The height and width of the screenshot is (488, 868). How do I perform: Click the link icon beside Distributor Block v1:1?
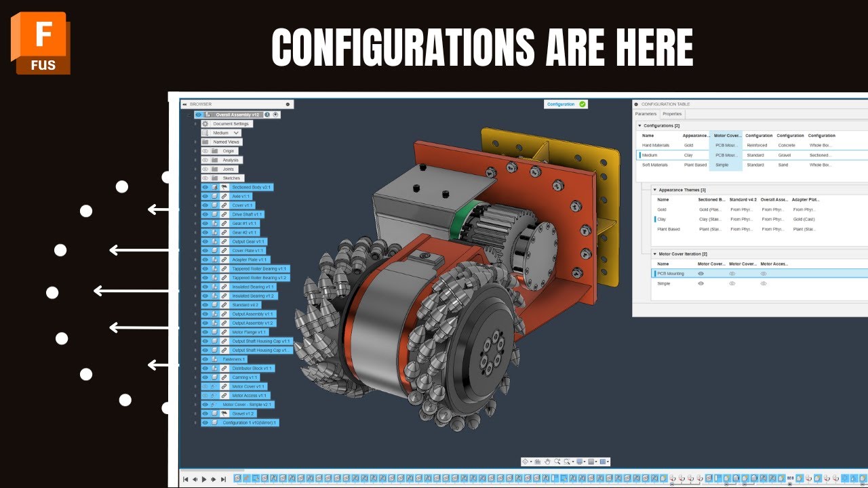point(224,368)
